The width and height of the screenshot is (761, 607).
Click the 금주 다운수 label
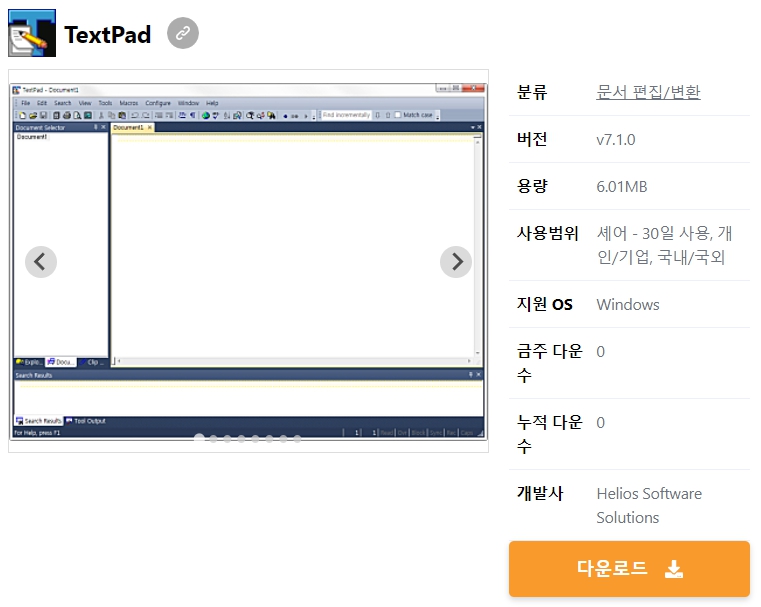(x=549, y=363)
